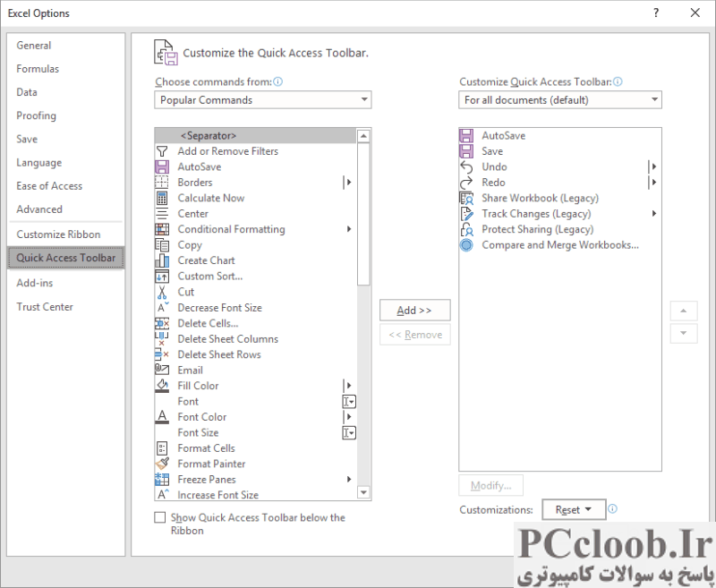The image size is (716, 588).
Task: Click the Create Chart icon
Action: click(162, 260)
